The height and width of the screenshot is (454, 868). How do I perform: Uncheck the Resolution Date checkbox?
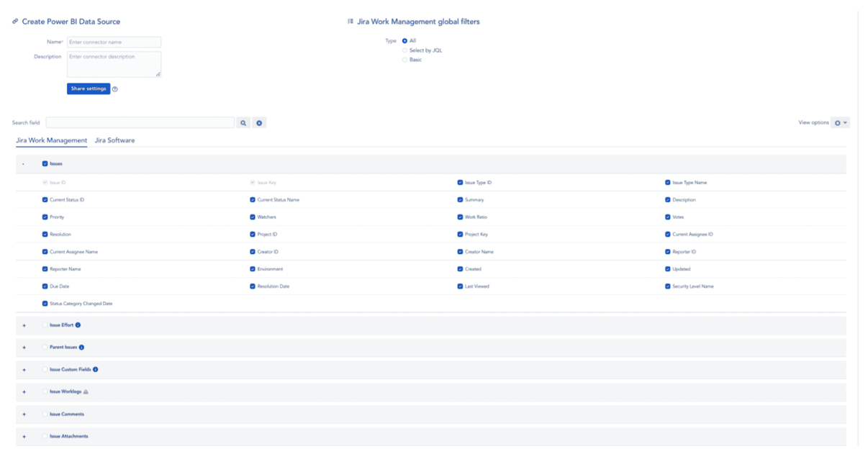253,286
